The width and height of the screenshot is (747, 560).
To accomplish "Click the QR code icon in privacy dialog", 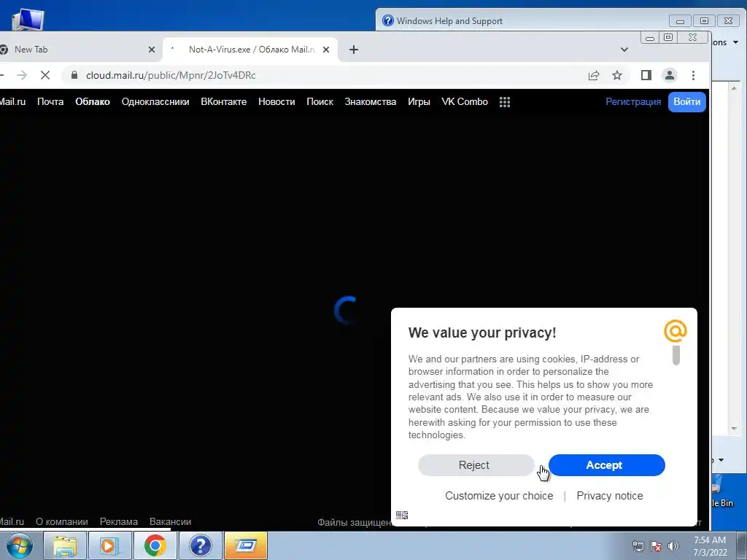I will [x=402, y=515].
